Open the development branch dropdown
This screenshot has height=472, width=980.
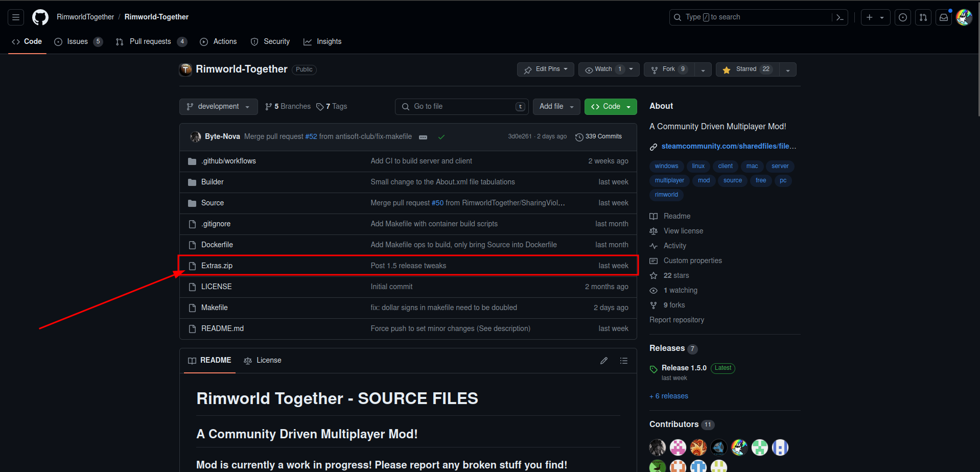point(218,107)
